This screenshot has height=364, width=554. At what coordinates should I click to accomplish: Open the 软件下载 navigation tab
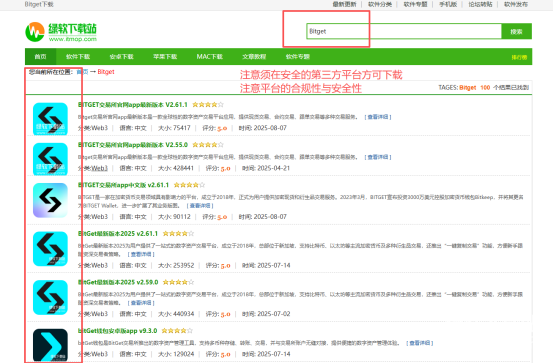click(78, 57)
